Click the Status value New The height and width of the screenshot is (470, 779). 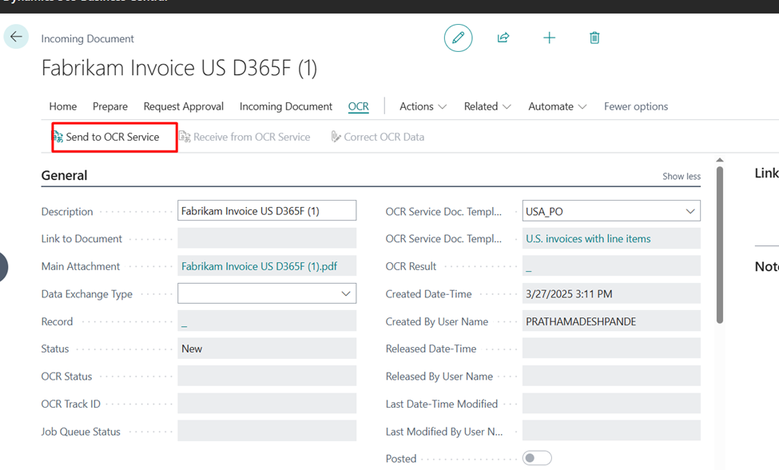coord(192,349)
